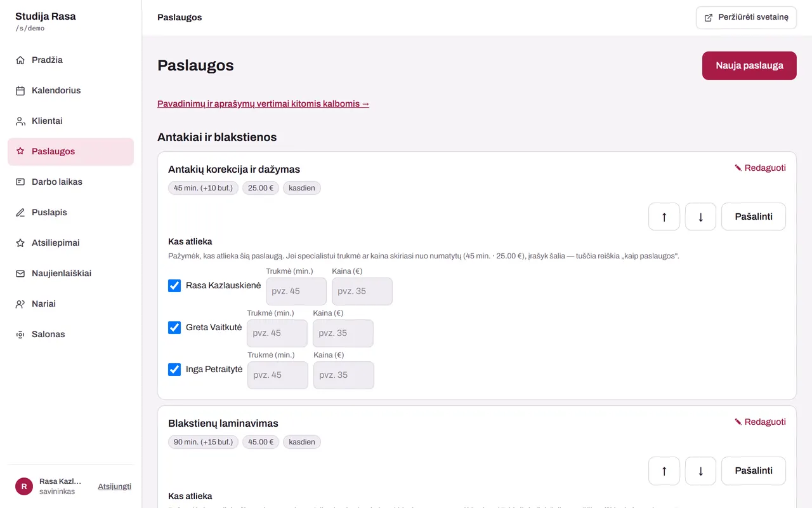Click the pencil icon for Blakstienų laminavimas Redaguoti
Screen dimensions: 812x508
click(x=738, y=422)
